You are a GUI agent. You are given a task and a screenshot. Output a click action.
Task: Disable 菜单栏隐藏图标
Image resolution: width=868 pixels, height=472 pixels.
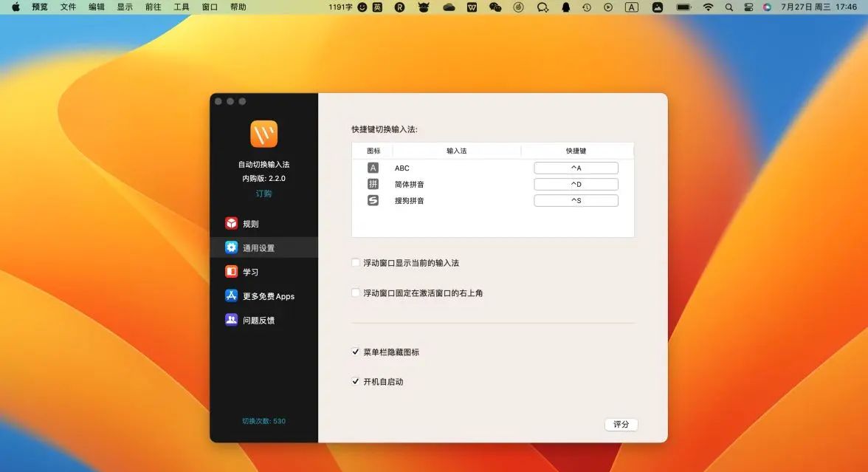(355, 352)
